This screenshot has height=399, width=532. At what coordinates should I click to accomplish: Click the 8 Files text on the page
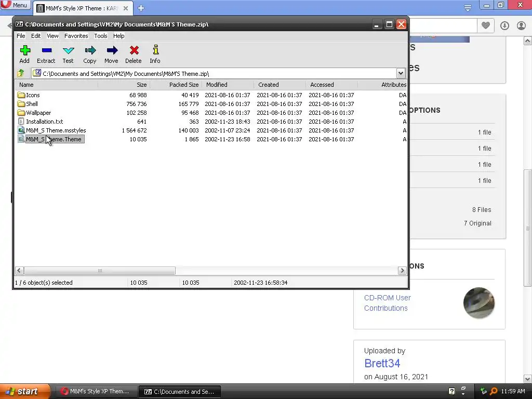point(482,210)
